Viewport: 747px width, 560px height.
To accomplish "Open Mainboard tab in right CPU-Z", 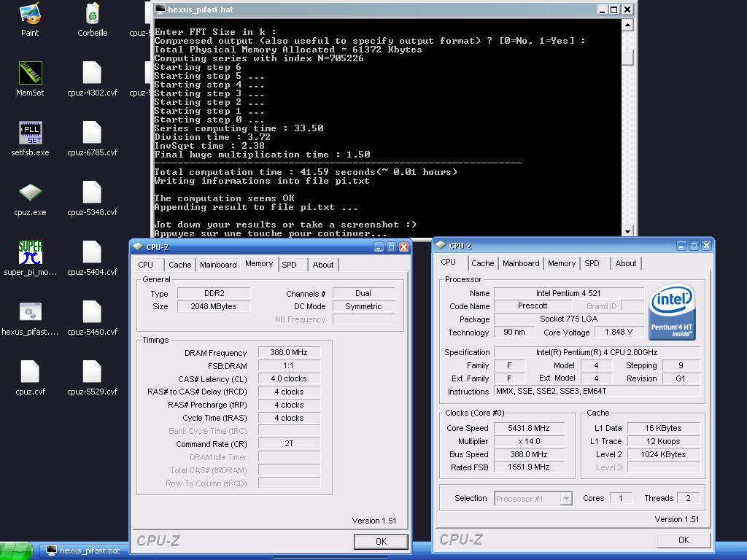I will pyautogui.click(x=521, y=263).
